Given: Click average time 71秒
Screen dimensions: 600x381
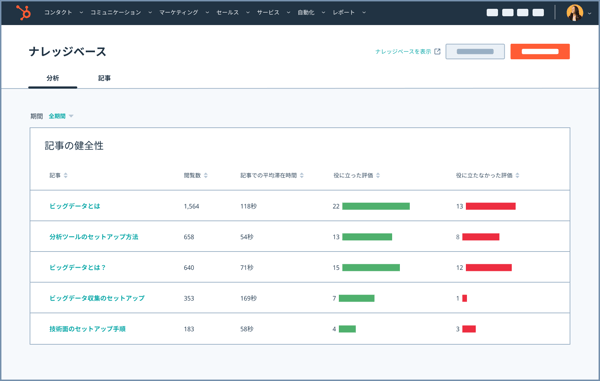Looking at the screenshot, I should tap(247, 267).
